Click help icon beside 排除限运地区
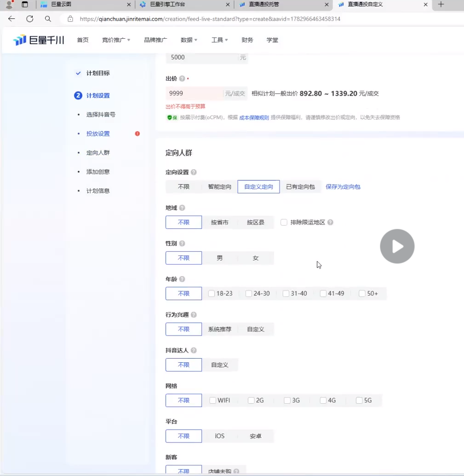464x476 pixels. 330,222
